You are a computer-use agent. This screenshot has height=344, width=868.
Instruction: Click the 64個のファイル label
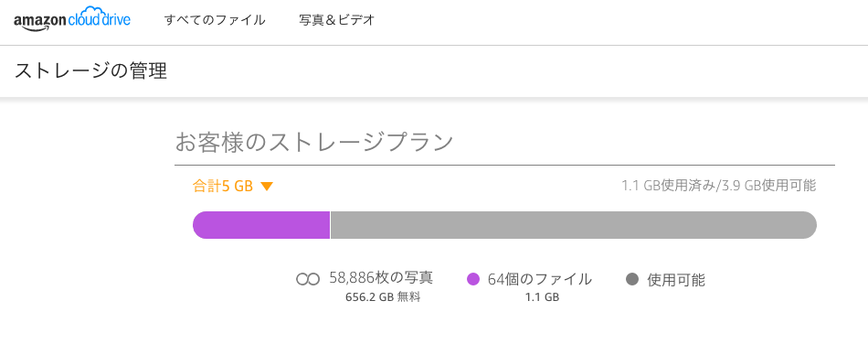(x=540, y=279)
